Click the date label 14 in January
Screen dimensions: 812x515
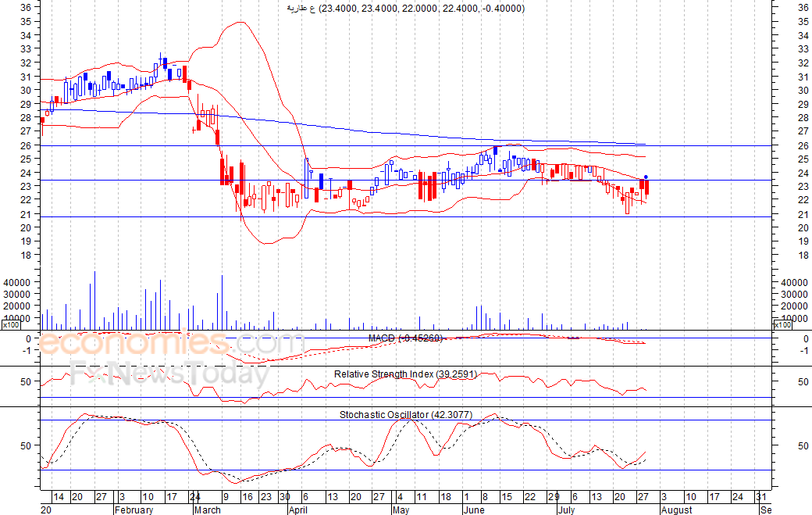[x=59, y=497]
